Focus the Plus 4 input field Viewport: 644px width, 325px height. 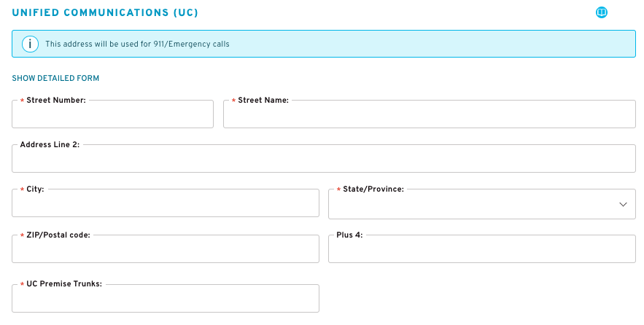point(482,249)
